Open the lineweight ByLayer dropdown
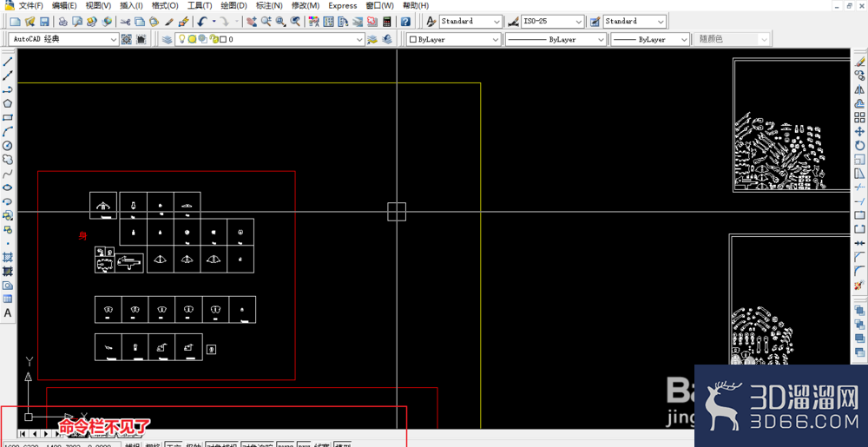868x447 pixels. click(684, 39)
